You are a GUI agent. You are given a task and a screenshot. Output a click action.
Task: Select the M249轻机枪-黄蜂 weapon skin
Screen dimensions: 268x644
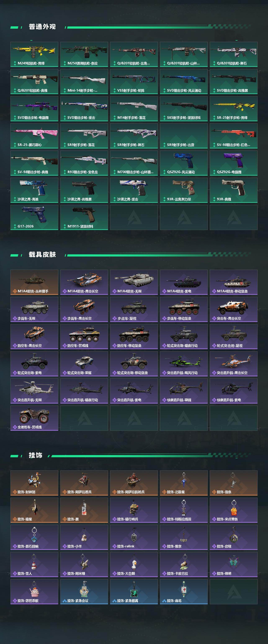click(34, 54)
